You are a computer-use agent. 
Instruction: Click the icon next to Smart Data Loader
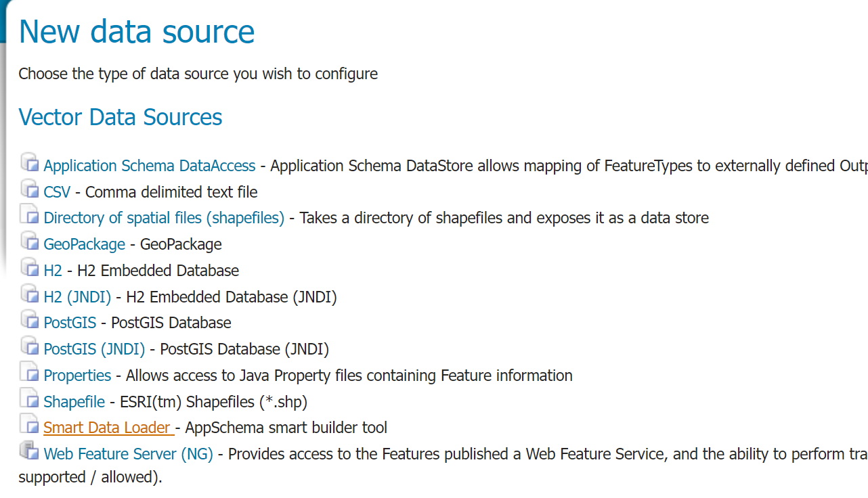pyautogui.click(x=29, y=425)
